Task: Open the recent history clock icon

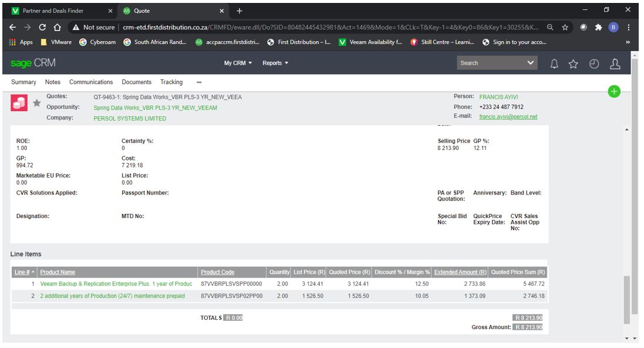Action: coord(594,64)
